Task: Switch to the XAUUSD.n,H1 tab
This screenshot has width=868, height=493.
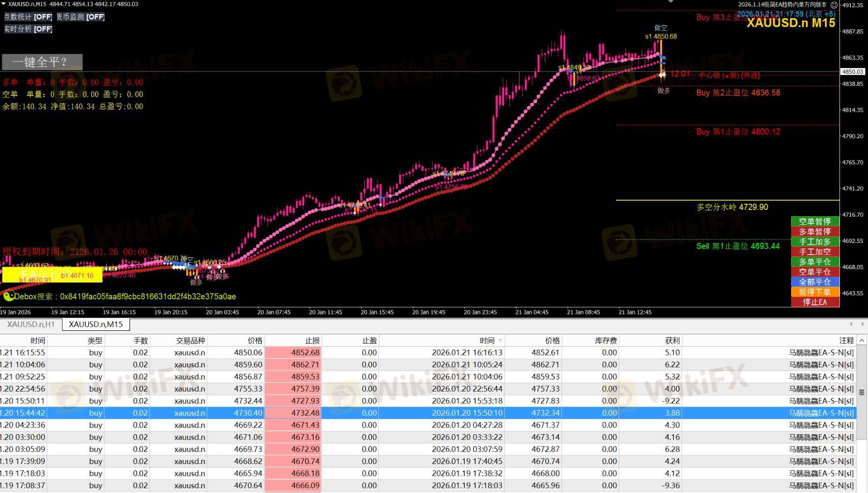Action: click(x=31, y=324)
